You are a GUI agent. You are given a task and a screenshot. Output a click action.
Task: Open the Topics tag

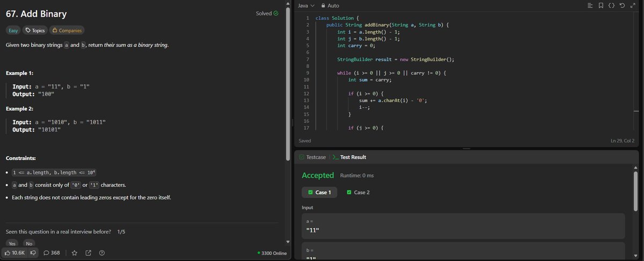[x=35, y=31]
